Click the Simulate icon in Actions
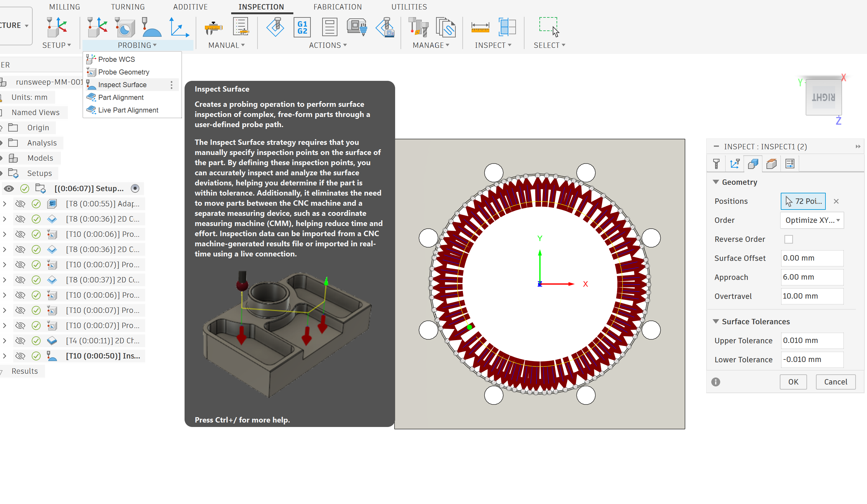867x504 pixels. click(275, 27)
